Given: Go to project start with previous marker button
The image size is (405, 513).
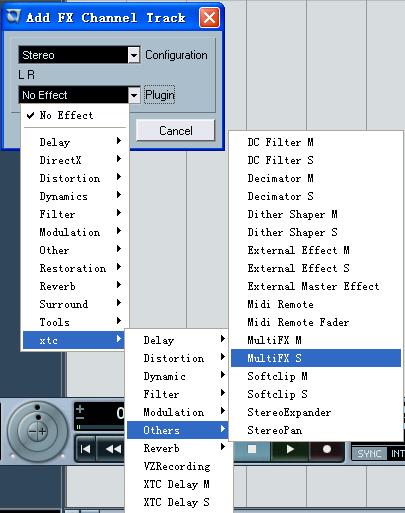Looking at the screenshot, I should coord(85,449).
